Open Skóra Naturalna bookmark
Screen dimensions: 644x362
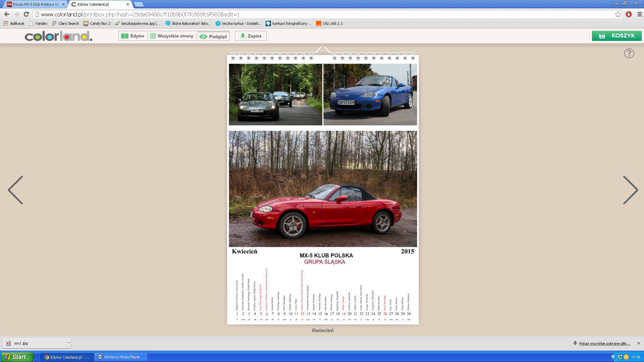(188, 23)
